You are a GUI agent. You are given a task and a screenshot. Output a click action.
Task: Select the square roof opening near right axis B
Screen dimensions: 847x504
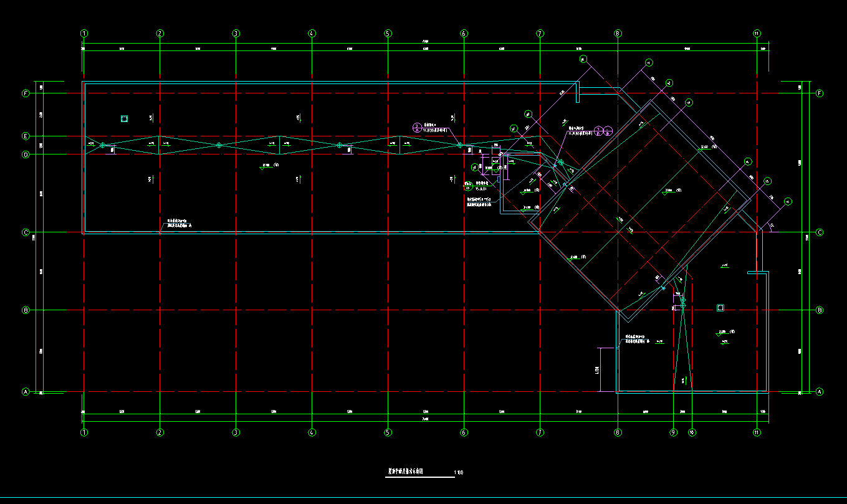(x=720, y=307)
